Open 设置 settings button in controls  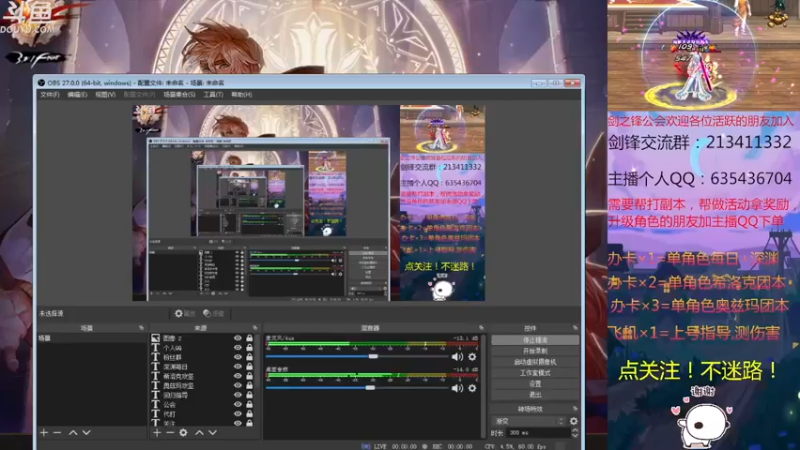[535, 384]
